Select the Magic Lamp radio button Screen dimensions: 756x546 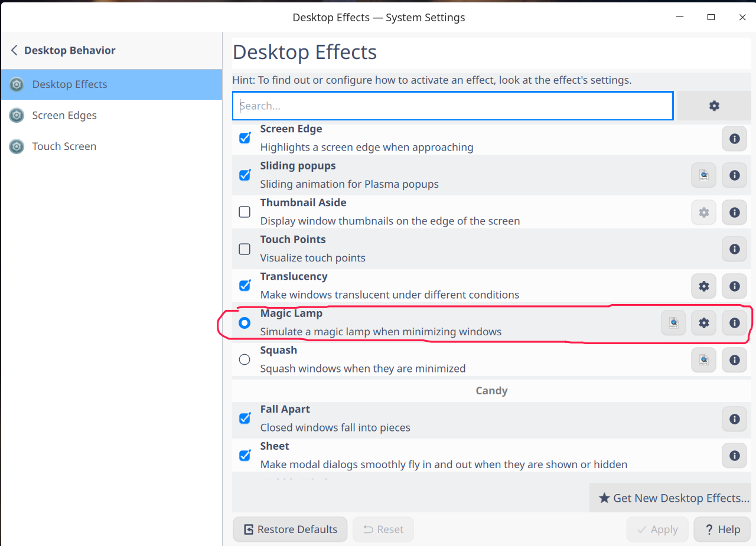245,323
